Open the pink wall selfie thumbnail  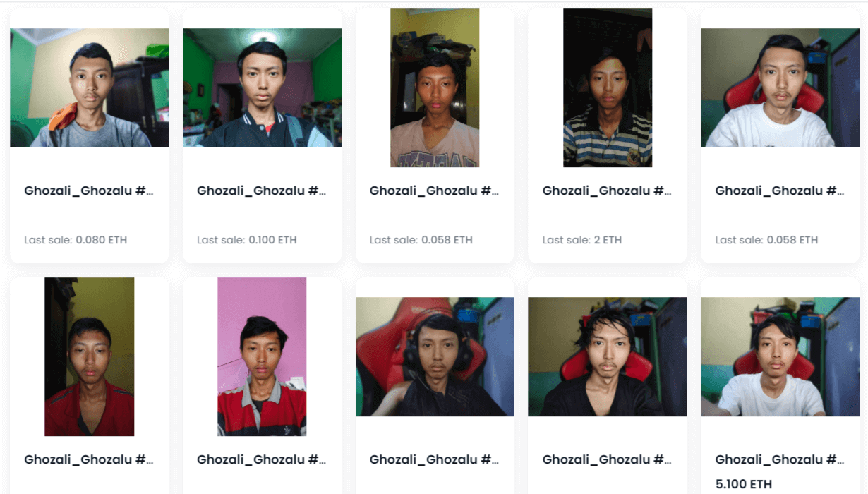click(x=262, y=356)
